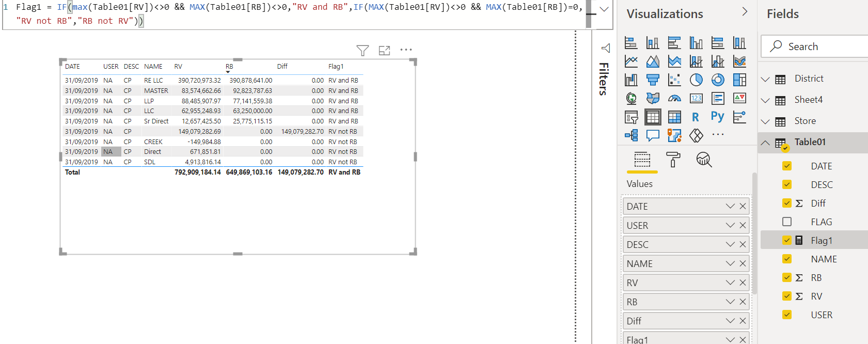
Task: Open the DATE value field dropdown
Action: pos(730,206)
